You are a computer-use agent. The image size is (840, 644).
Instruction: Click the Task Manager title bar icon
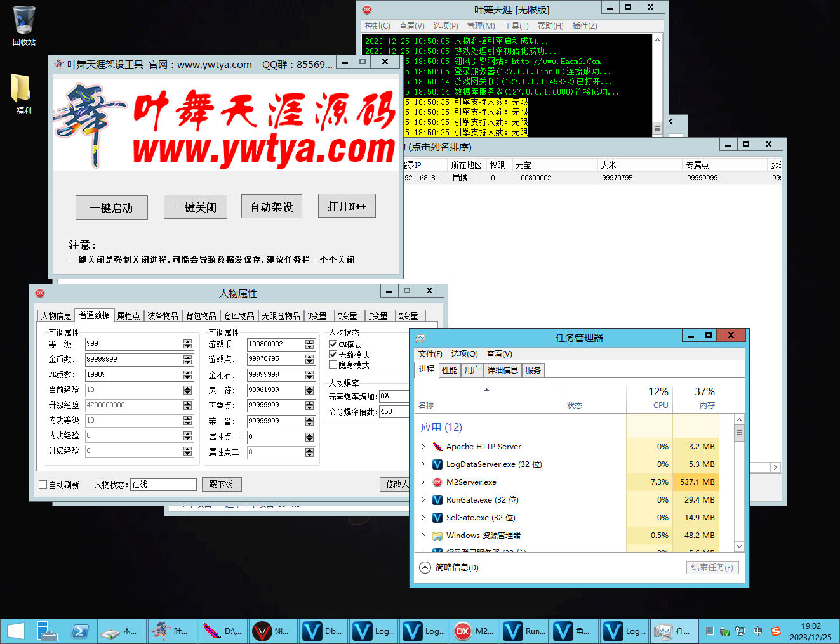pyautogui.click(x=420, y=338)
